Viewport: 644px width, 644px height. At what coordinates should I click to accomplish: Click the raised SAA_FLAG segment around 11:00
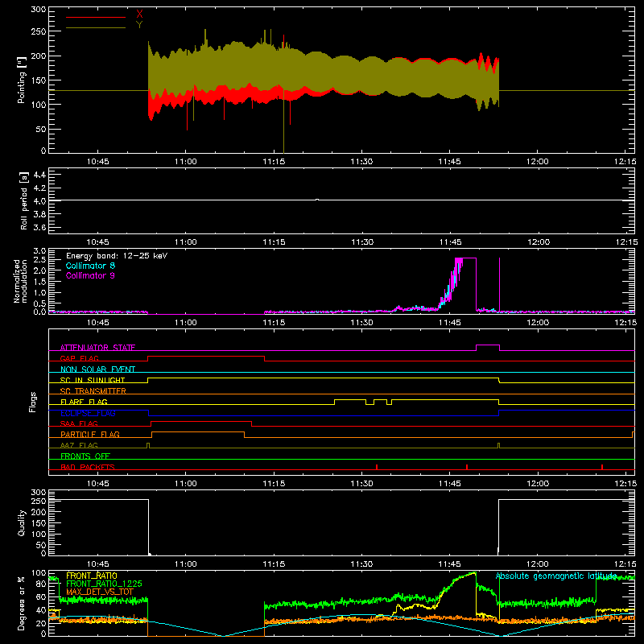pyautogui.click(x=201, y=421)
